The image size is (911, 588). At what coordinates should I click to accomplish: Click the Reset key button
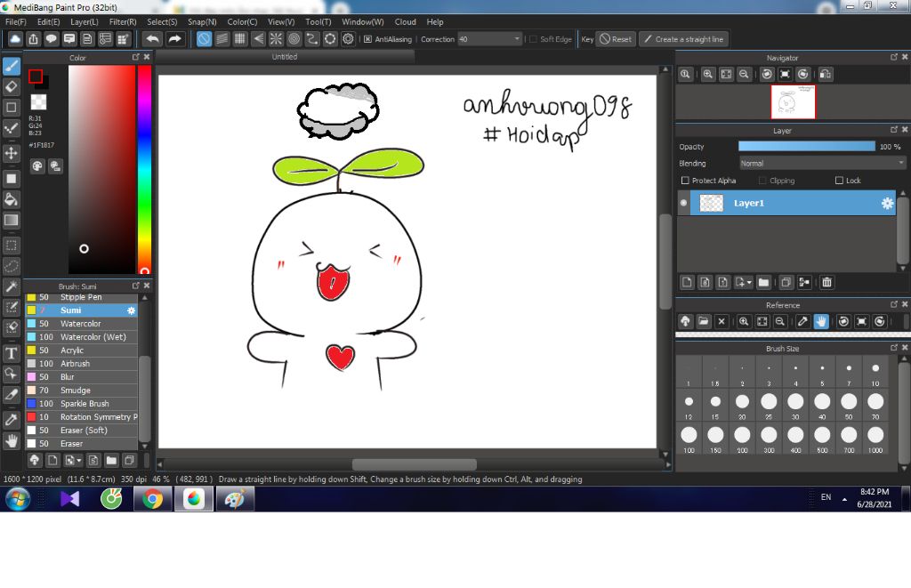pos(616,39)
